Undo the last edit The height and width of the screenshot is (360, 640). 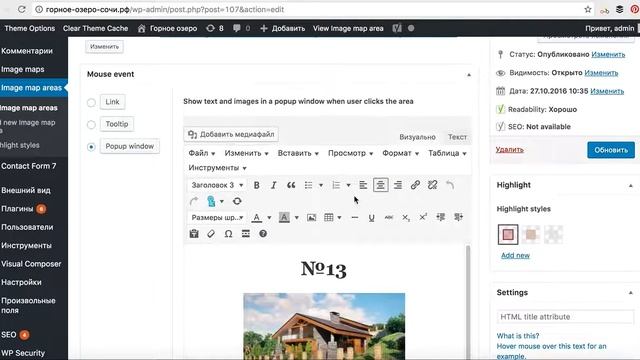coord(450,185)
